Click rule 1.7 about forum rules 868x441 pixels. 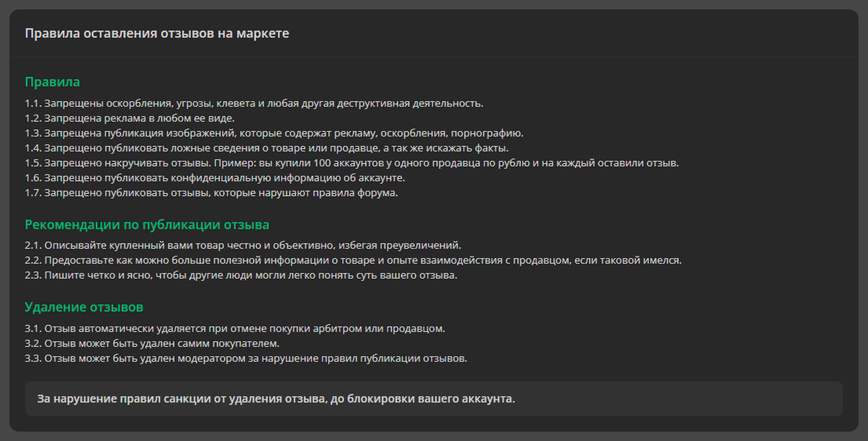[x=211, y=193]
